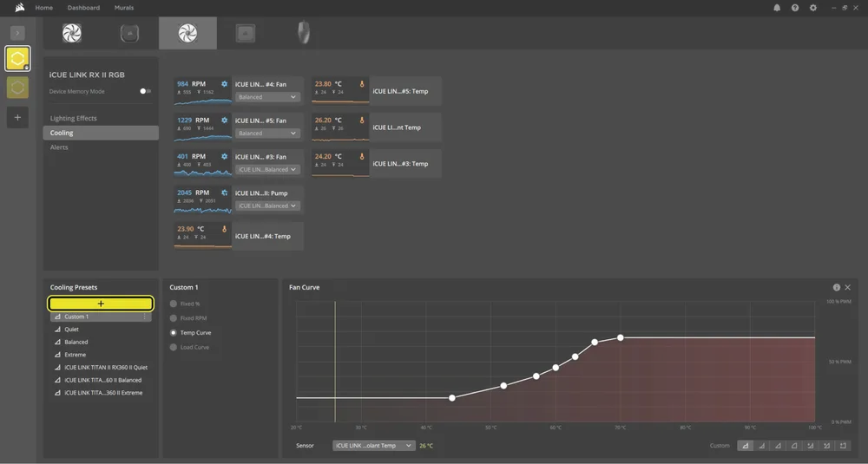Open the square hub device tab
868x464 pixels.
[x=246, y=33]
